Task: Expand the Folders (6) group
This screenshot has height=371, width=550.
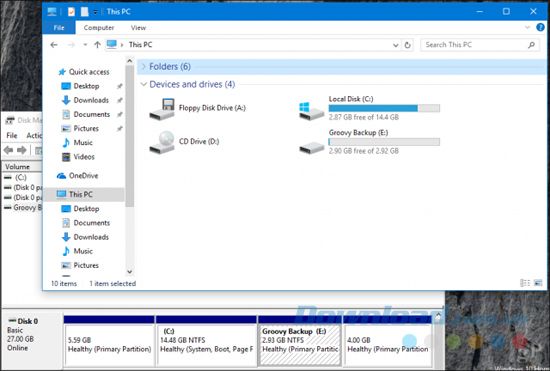Action: [x=143, y=66]
